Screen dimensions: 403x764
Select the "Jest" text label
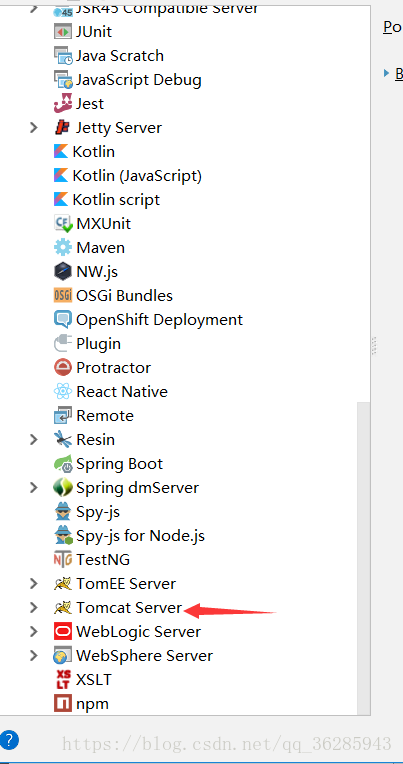pyautogui.click(x=90, y=103)
